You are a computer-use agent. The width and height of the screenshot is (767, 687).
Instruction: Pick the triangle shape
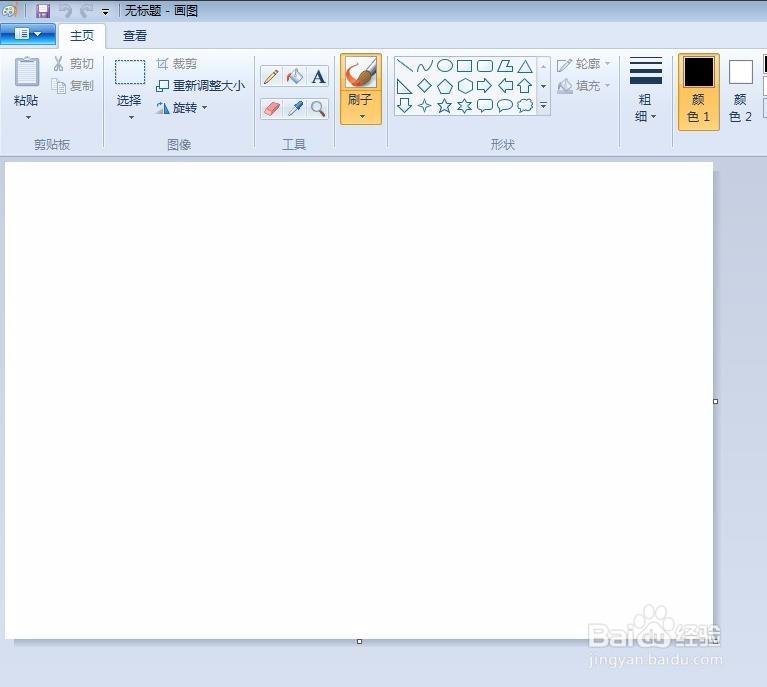coord(525,66)
